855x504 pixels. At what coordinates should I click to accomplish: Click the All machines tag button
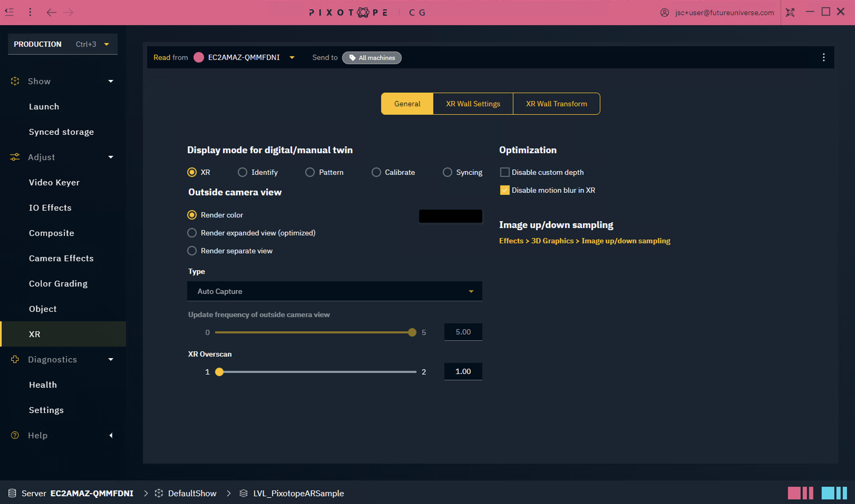click(372, 58)
